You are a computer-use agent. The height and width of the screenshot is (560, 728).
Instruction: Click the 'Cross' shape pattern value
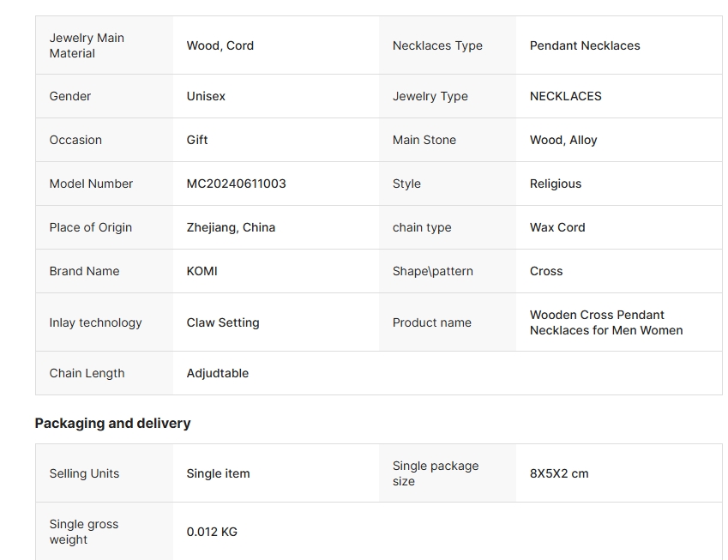546,271
